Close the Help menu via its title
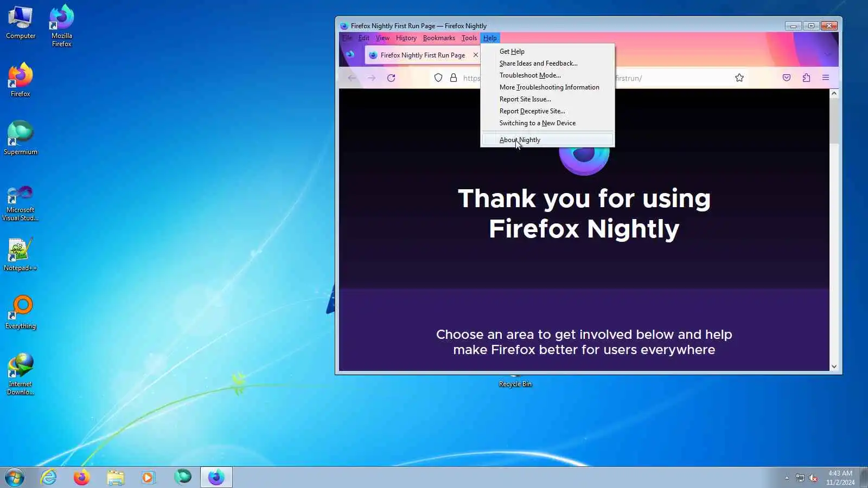 [x=490, y=38]
